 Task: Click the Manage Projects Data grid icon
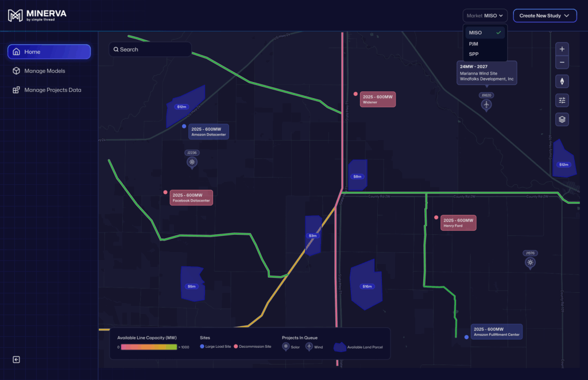tap(16, 90)
